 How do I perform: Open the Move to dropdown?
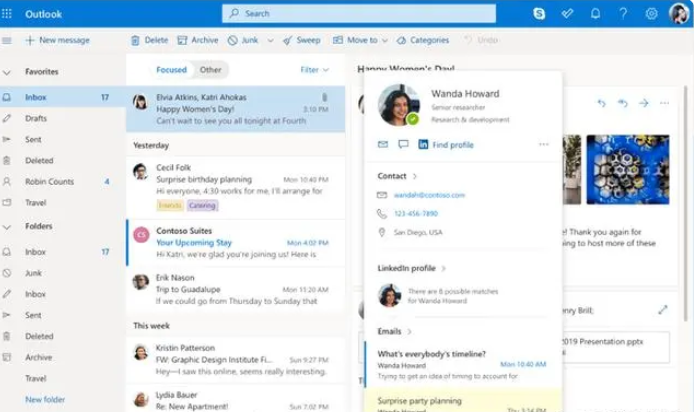pos(360,40)
